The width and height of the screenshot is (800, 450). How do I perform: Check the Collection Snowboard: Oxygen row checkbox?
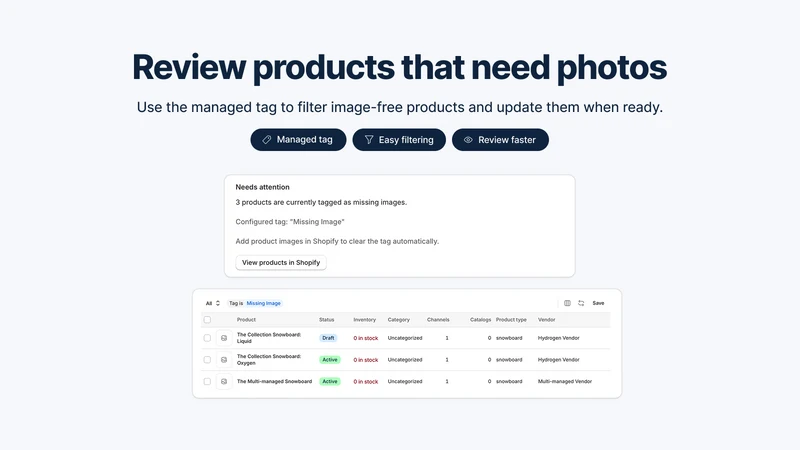point(207,360)
